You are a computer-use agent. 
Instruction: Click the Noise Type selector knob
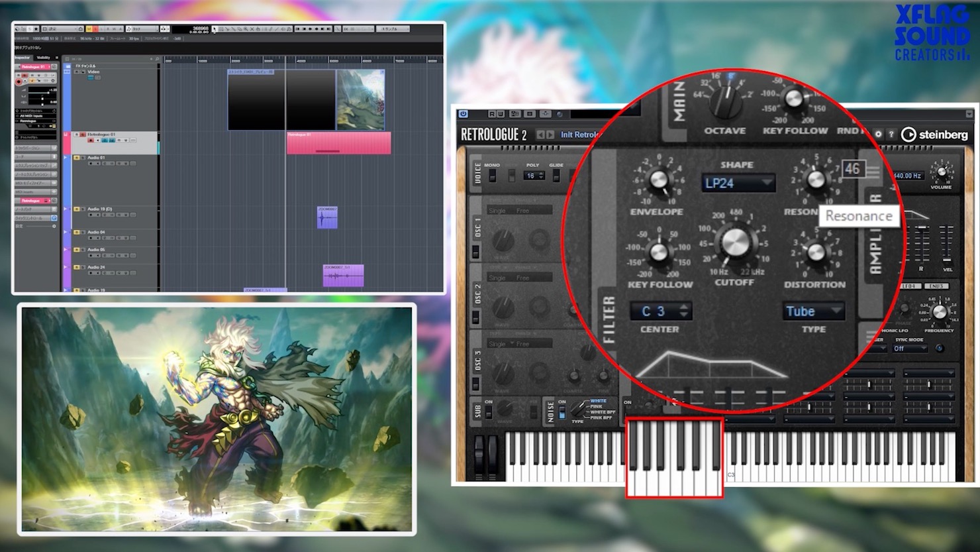579,410
